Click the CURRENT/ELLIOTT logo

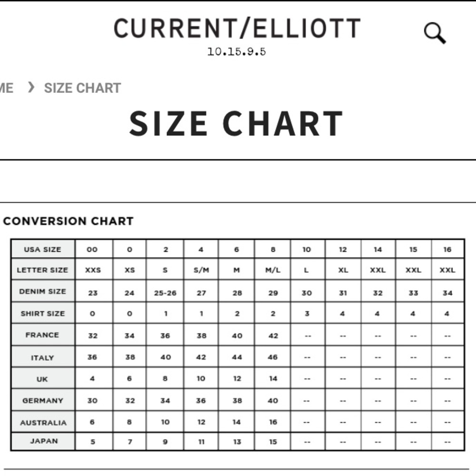[x=237, y=29]
